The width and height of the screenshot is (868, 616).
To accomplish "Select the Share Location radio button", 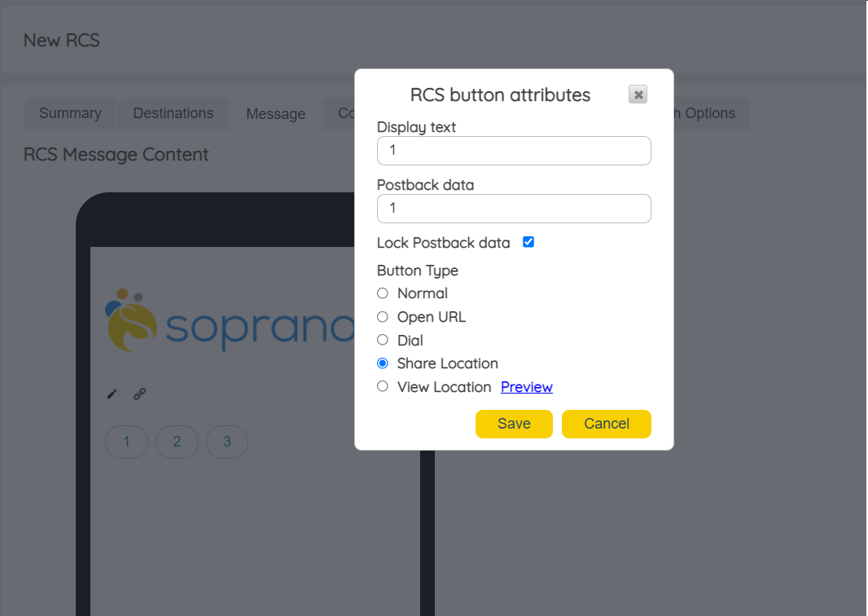I will (x=383, y=363).
